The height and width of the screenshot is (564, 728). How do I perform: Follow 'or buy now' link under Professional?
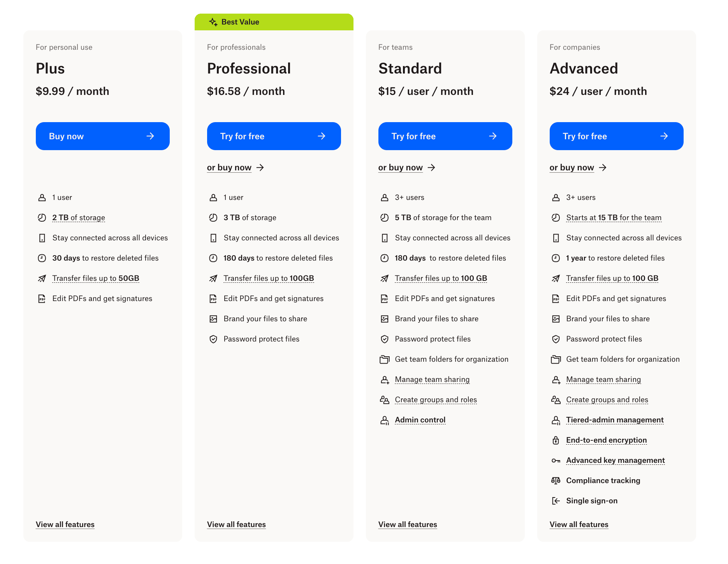[x=229, y=168]
